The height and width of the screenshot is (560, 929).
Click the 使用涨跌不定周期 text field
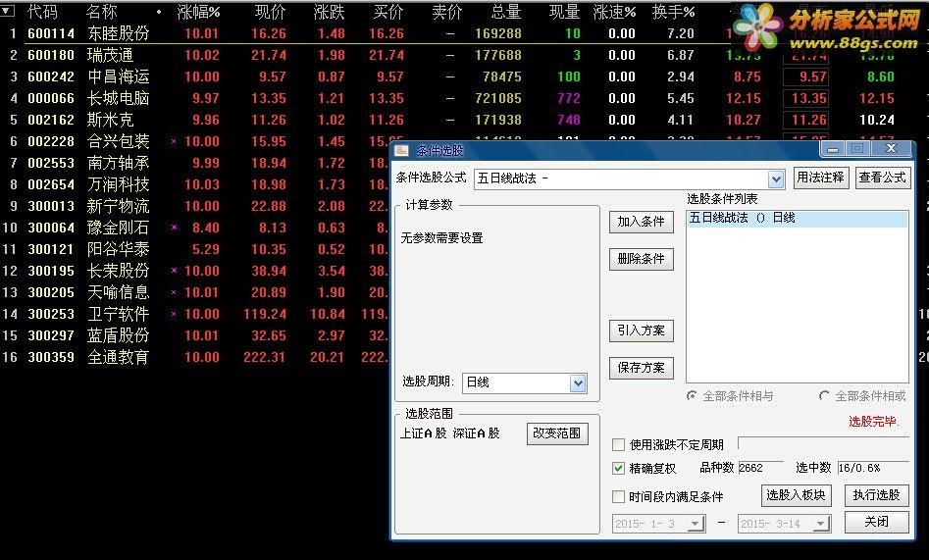[x=823, y=444]
